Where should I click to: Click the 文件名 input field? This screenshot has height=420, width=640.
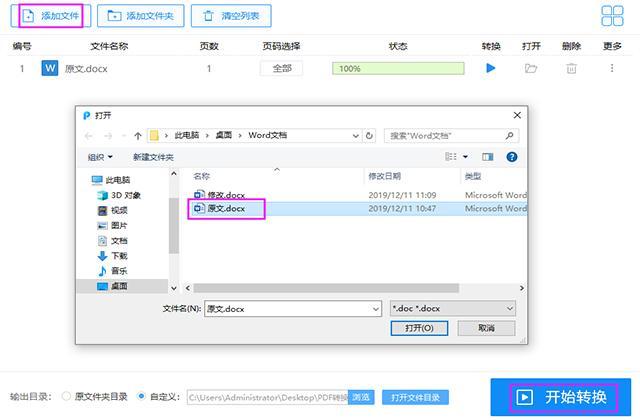(x=293, y=309)
